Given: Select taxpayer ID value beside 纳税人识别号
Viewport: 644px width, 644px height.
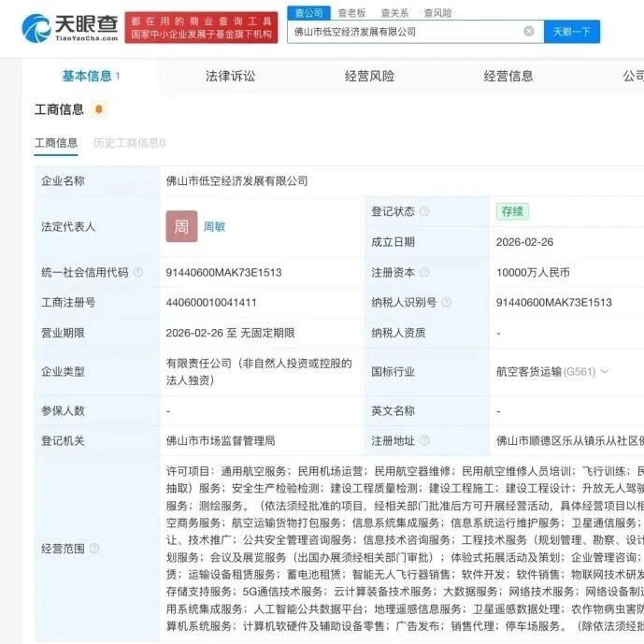Looking at the screenshot, I should click(x=554, y=303).
